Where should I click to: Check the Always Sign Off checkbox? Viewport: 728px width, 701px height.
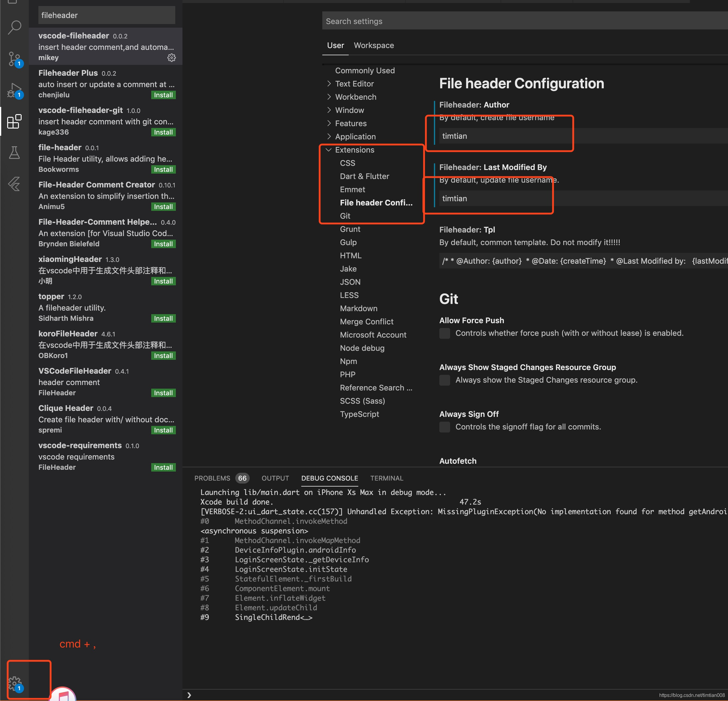click(445, 427)
